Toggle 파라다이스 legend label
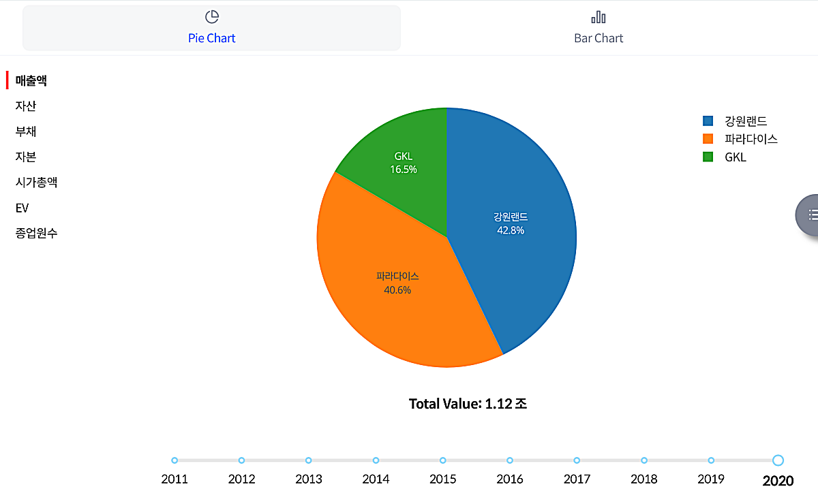 [x=751, y=139]
